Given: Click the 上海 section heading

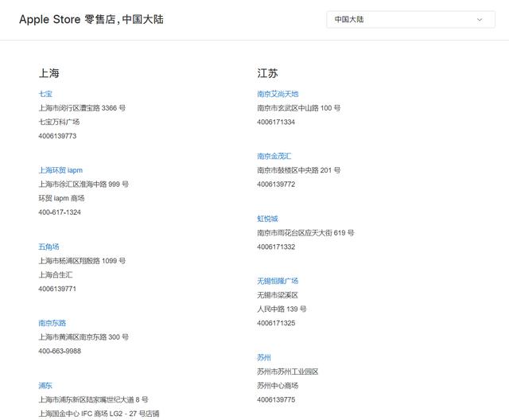Looking at the screenshot, I should pyautogui.click(x=49, y=73).
